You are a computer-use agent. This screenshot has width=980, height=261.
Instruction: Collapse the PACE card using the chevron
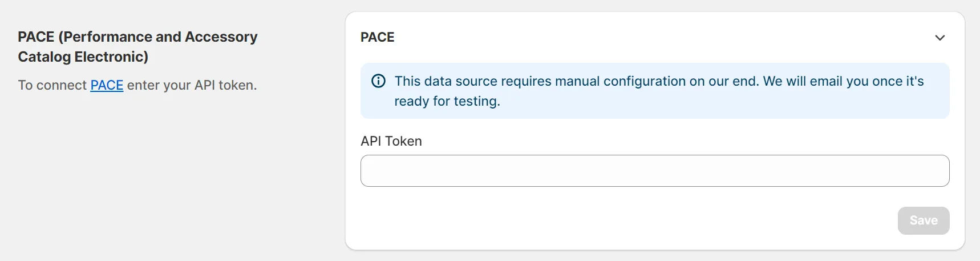point(939,38)
